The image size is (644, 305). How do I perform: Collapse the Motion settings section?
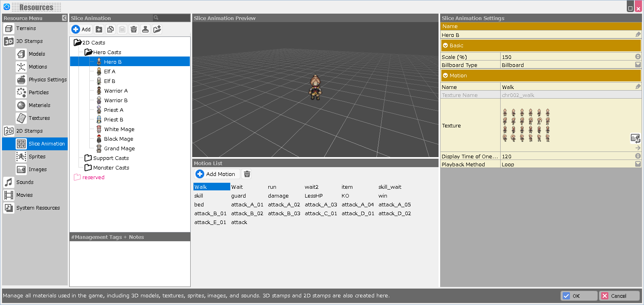pyautogui.click(x=445, y=76)
